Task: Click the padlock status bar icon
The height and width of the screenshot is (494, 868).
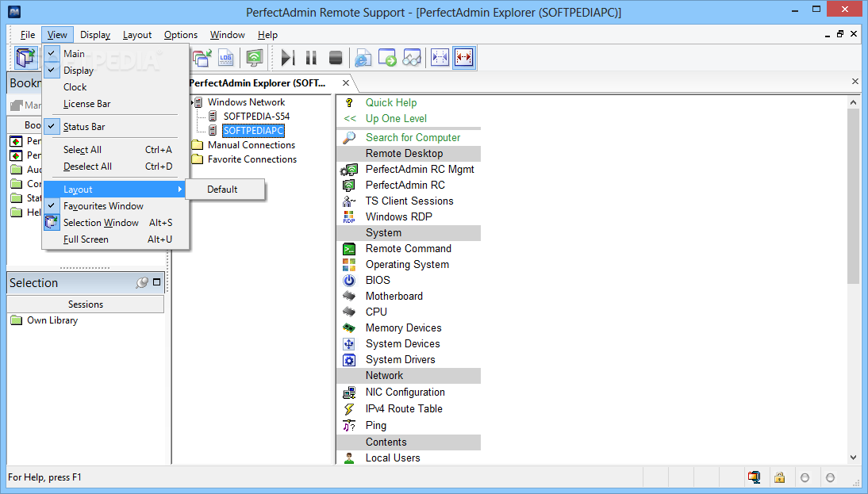Action: click(779, 477)
